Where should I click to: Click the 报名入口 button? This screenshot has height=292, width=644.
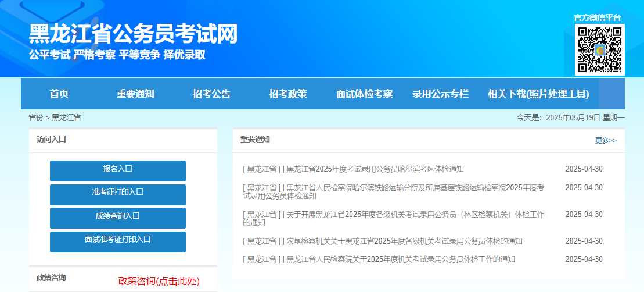point(118,169)
